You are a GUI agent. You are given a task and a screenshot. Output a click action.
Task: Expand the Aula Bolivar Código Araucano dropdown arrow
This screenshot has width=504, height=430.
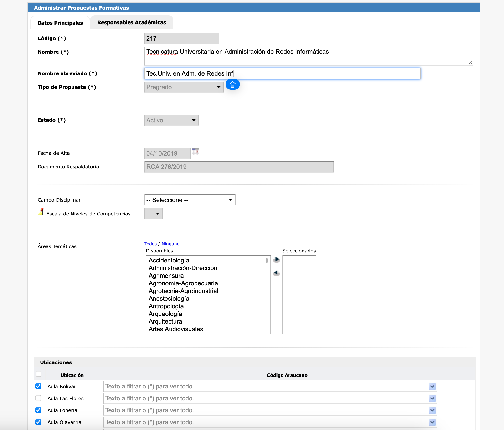(432, 386)
